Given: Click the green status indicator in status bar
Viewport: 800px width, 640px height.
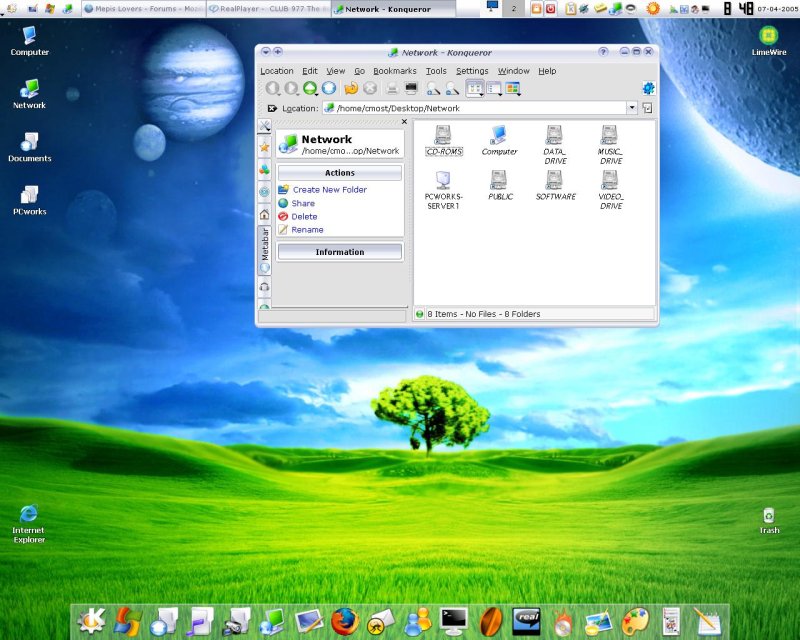Looking at the screenshot, I should tap(419, 314).
